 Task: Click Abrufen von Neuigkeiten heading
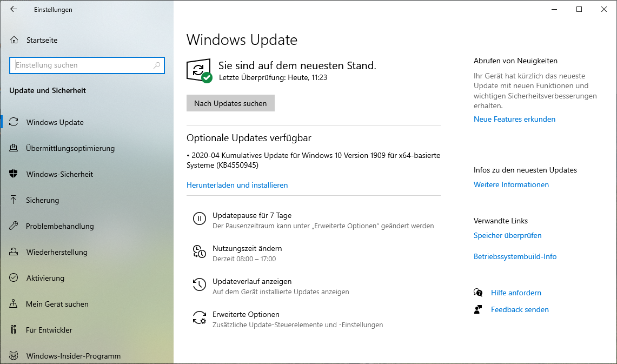point(515,61)
